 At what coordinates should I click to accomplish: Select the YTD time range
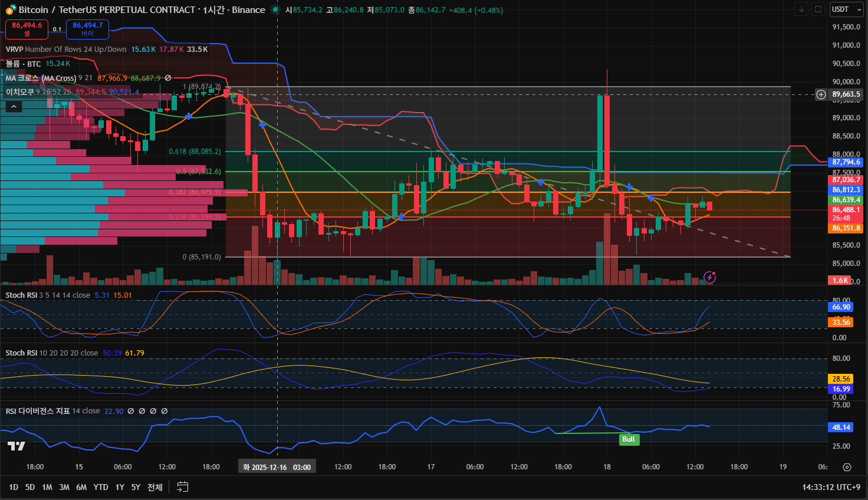pos(101,487)
